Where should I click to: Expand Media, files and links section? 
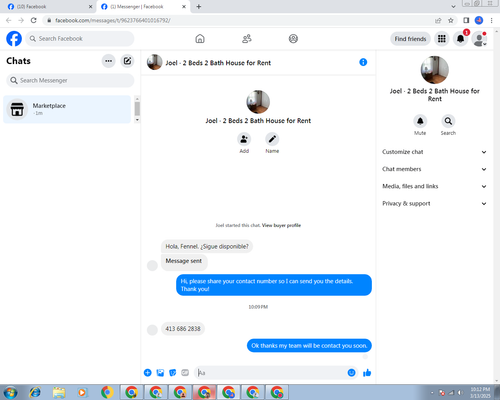coord(434,186)
